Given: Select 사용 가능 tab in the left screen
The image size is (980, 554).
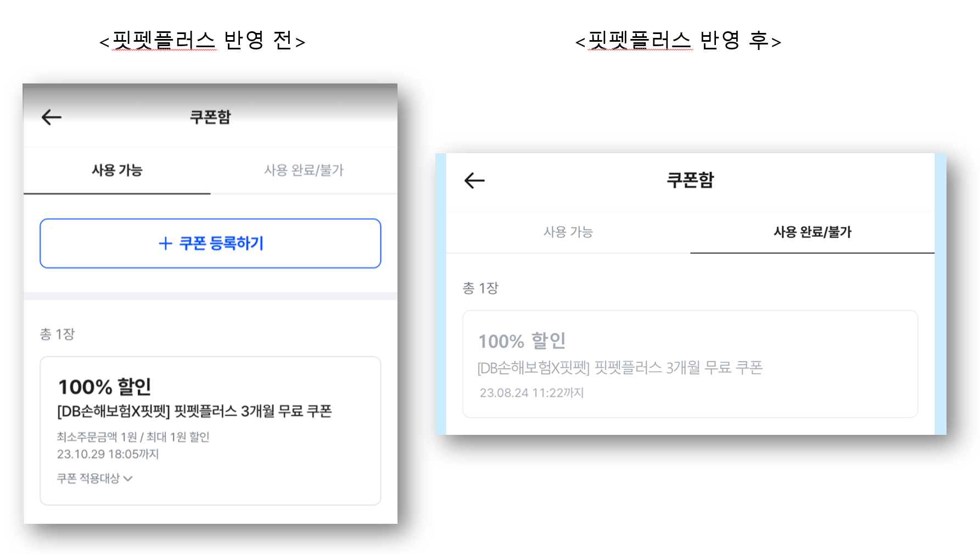Looking at the screenshot, I should pos(117,170).
